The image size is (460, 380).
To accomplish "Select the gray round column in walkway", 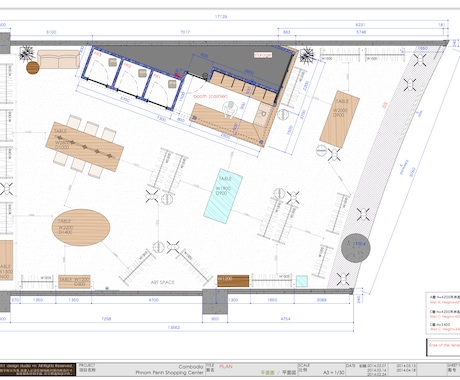I will 356,248.
